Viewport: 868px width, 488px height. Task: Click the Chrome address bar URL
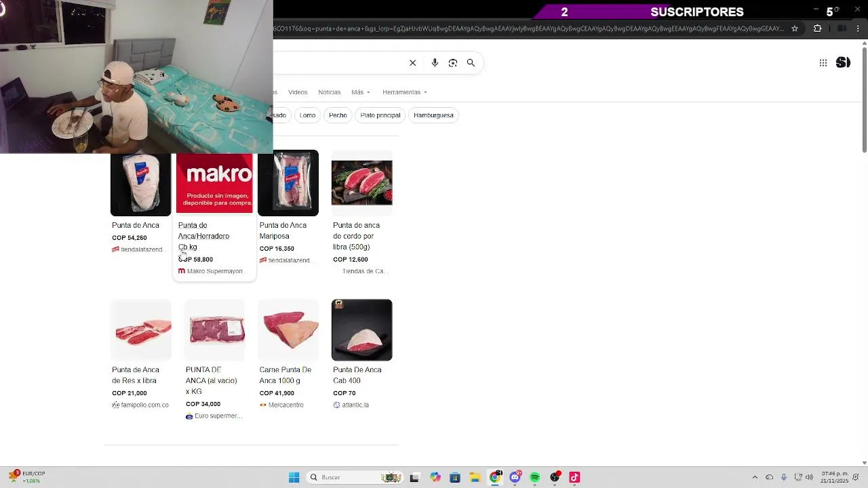tap(529, 28)
